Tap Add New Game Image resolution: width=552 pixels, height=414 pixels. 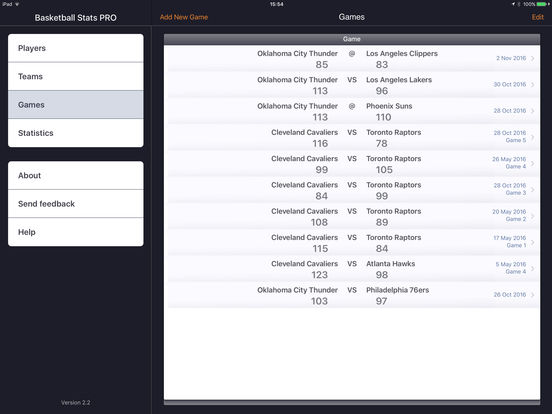pos(184,17)
